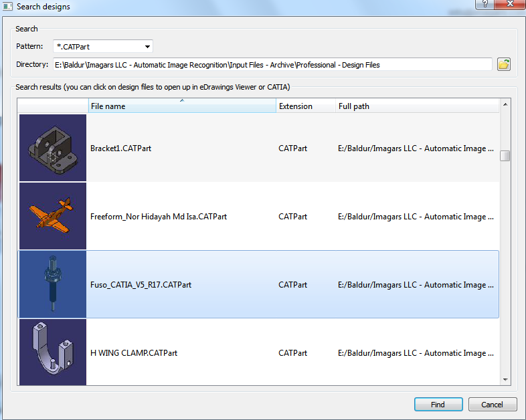526x420 pixels.
Task: Click the Full path column header
Action: (x=416, y=106)
